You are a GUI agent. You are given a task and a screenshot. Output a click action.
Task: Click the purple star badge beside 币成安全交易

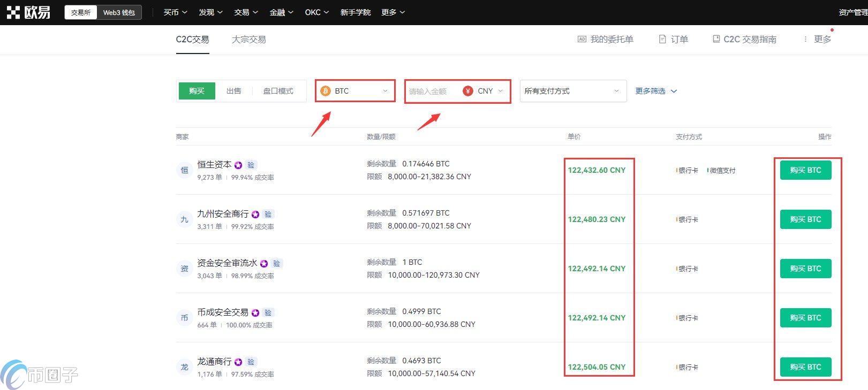pos(255,313)
